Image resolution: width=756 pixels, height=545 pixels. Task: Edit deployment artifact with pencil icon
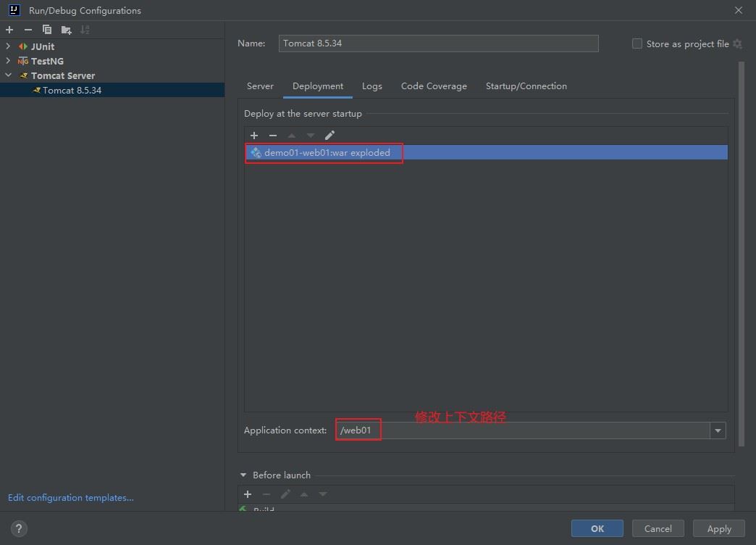click(x=329, y=136)
